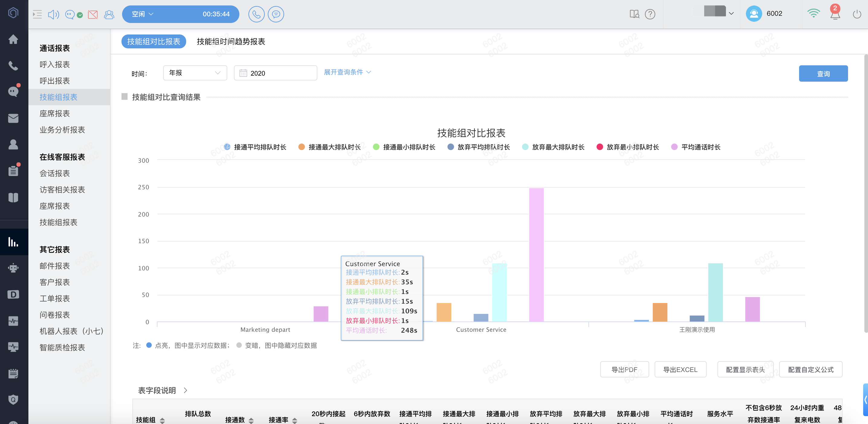Image resolution: width=868 pixels, height=424 pixels.
Task: Click the blue 查询 button
Action: point(823,73)
